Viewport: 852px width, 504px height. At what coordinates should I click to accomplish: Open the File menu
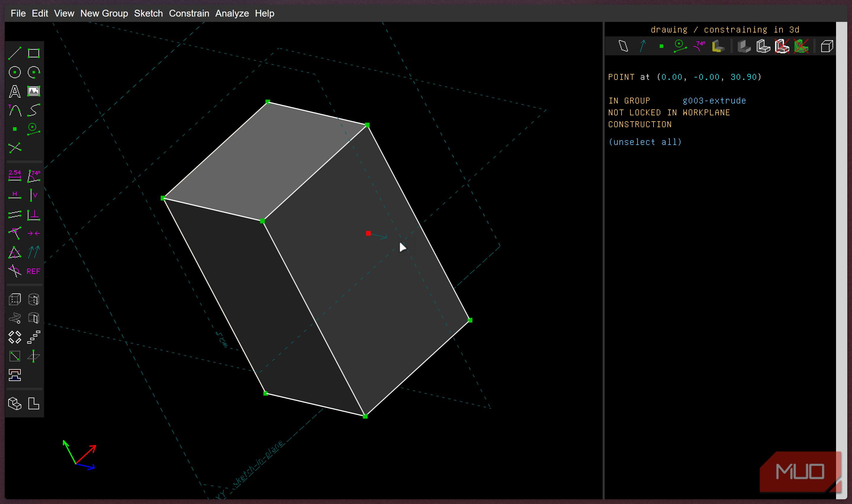tap(18, 13)
